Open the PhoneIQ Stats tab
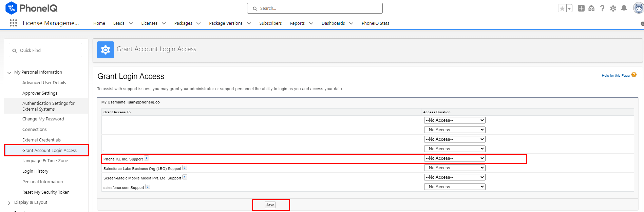The width and height of the screenshot is (644, 212). (x=375, y=23)
